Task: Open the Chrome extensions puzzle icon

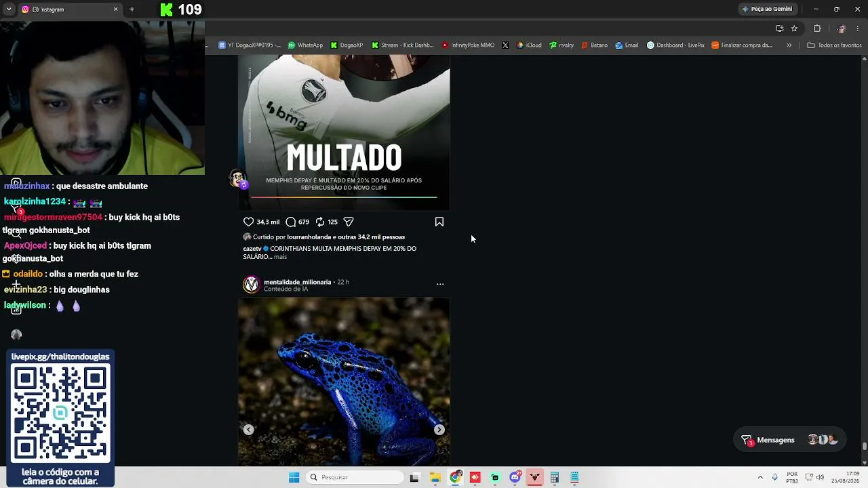Action: [817, 28]
